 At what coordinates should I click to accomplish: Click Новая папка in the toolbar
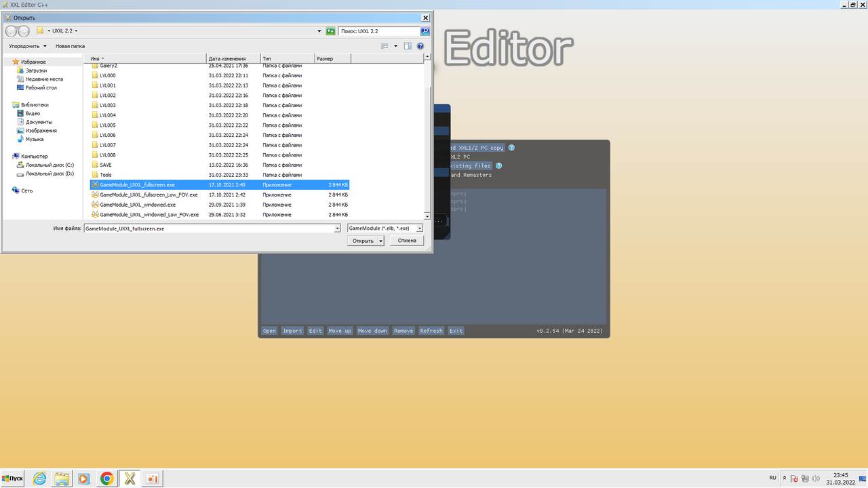(70, 46)
